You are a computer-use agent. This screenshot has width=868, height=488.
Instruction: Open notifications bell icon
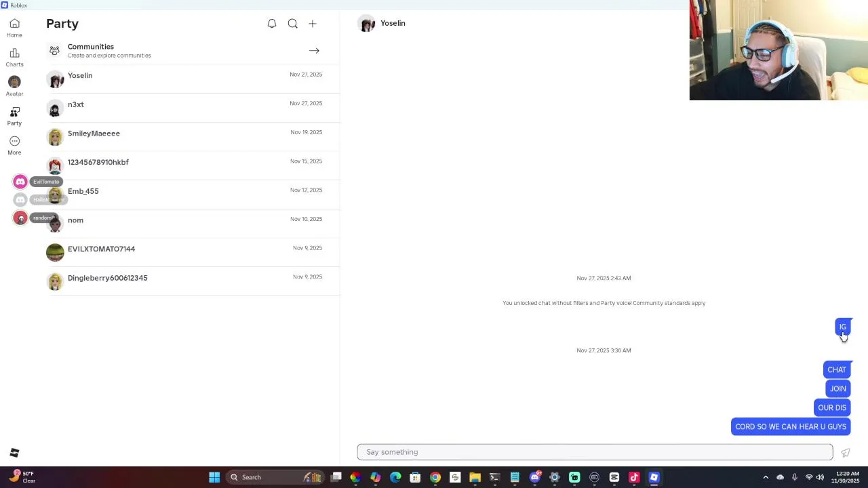point(272,24)
